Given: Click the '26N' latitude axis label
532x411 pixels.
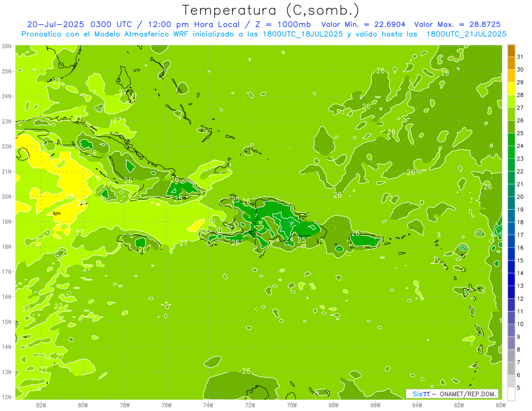Looking at the screenshot, I should pos(7,46).
